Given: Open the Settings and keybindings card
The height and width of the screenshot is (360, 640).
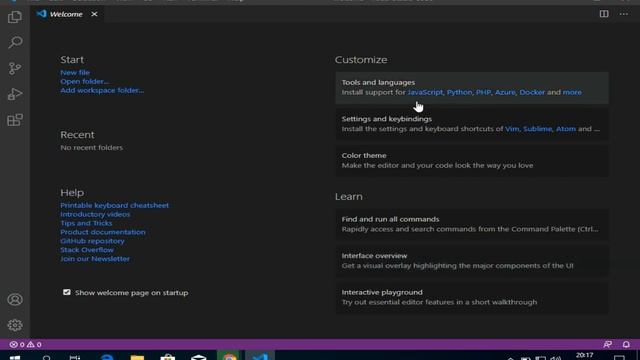Looking at the screenshot, I should (x=472, y=124).
